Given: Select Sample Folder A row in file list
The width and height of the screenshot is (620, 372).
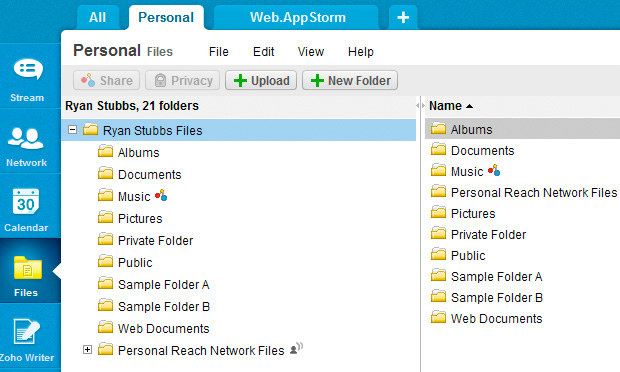Looking at the screenshot, I should point(523,276).
